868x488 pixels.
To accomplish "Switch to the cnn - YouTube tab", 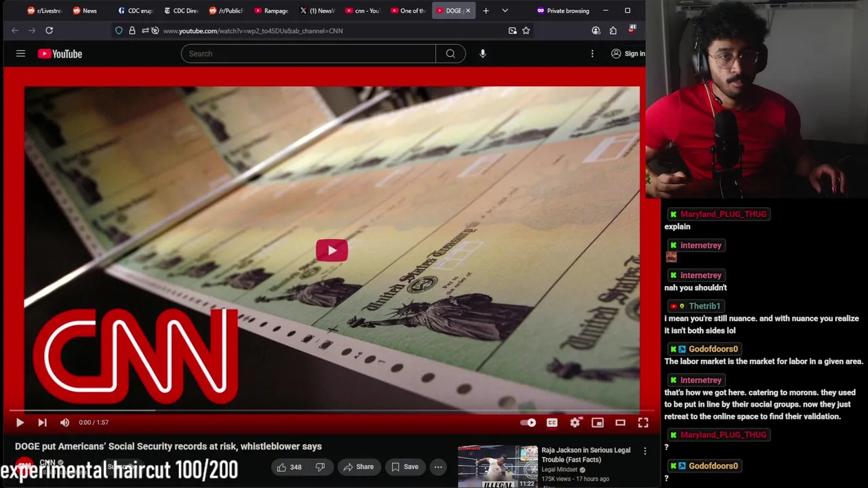I will tap(363, 11).
